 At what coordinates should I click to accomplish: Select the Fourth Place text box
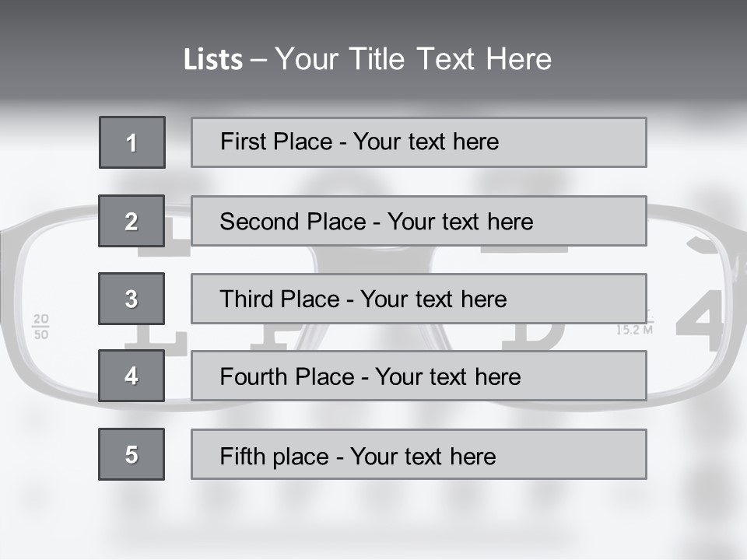(x=419, y=376)
